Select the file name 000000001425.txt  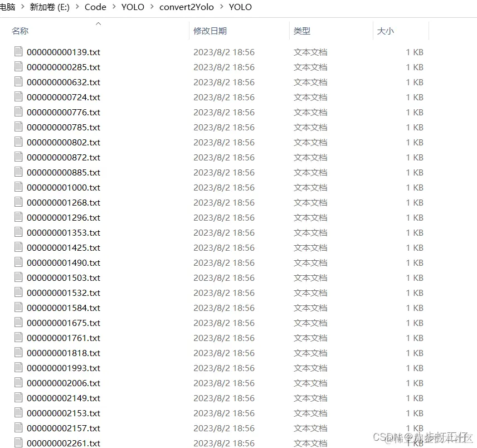point(64,248)
